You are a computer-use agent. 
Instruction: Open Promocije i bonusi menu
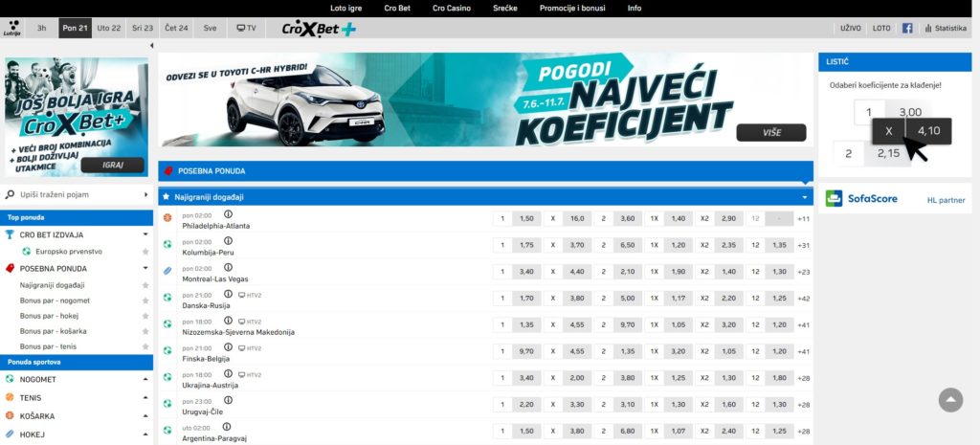tap(572, 8)
